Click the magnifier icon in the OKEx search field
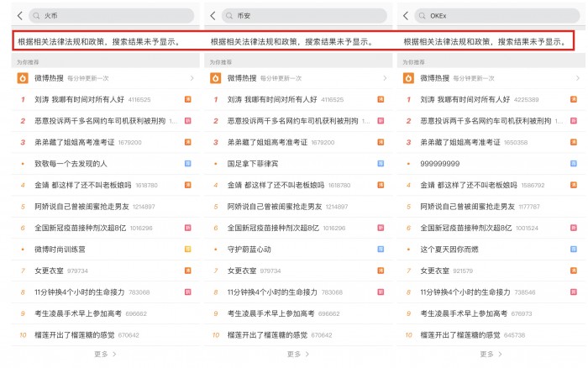 (422, 15)
